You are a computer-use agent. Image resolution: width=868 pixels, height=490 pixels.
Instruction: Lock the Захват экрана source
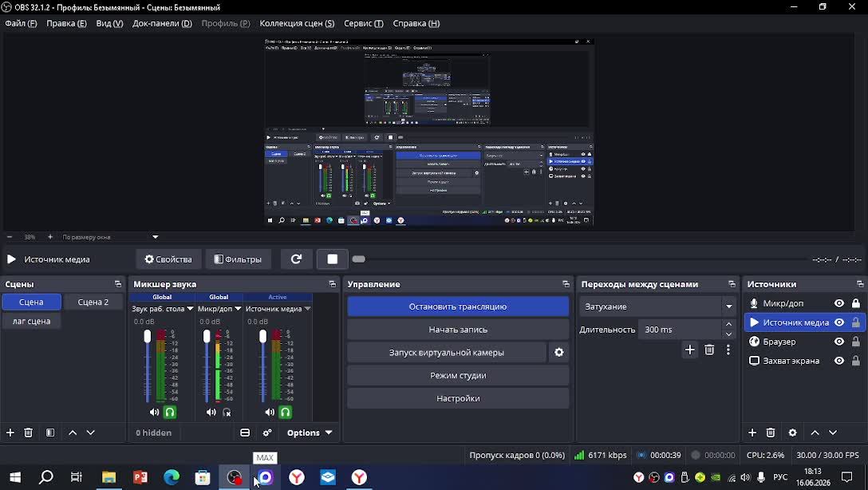click(856, 361)
